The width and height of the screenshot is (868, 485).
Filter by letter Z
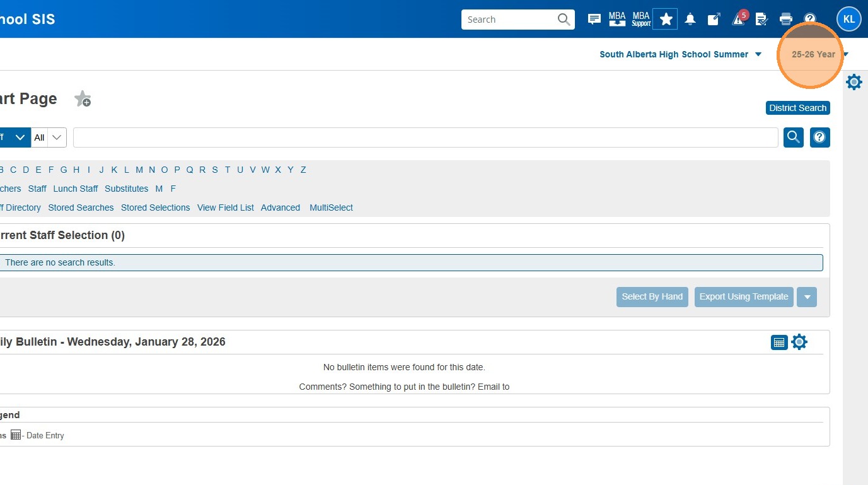[303, 170]
